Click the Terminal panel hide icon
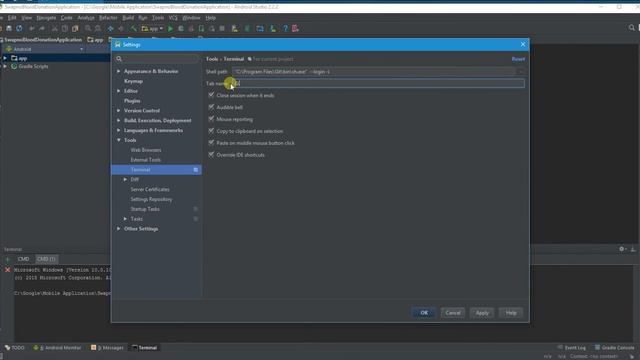The image size is (640, 360). pyautogui.click(x=633, y=249)
